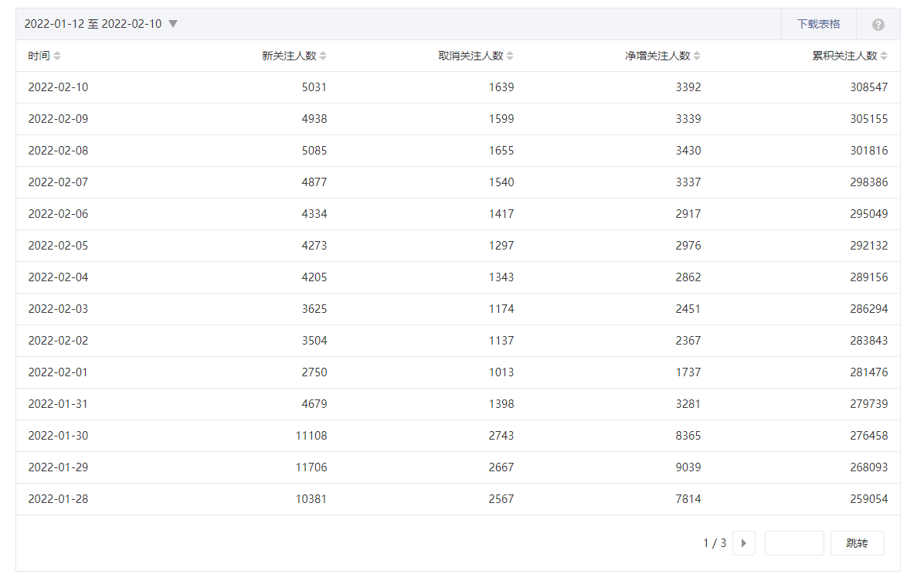Sort by 新关注人数 column sort icon
The image size is (924, 581).
tap(323, 56)
